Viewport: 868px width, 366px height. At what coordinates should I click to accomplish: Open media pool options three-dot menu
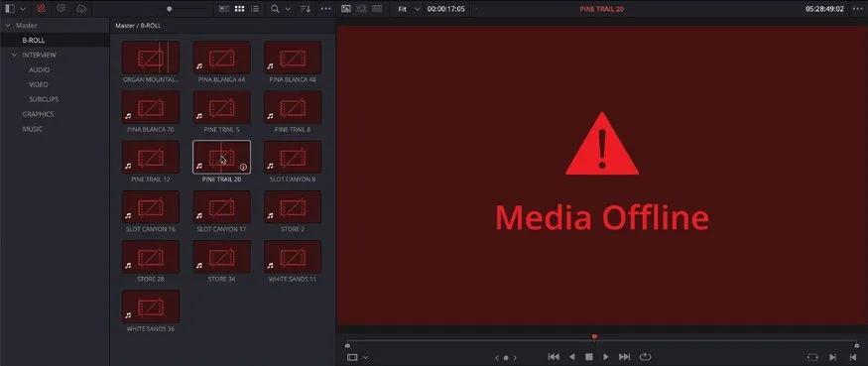[x=326, y=9]
